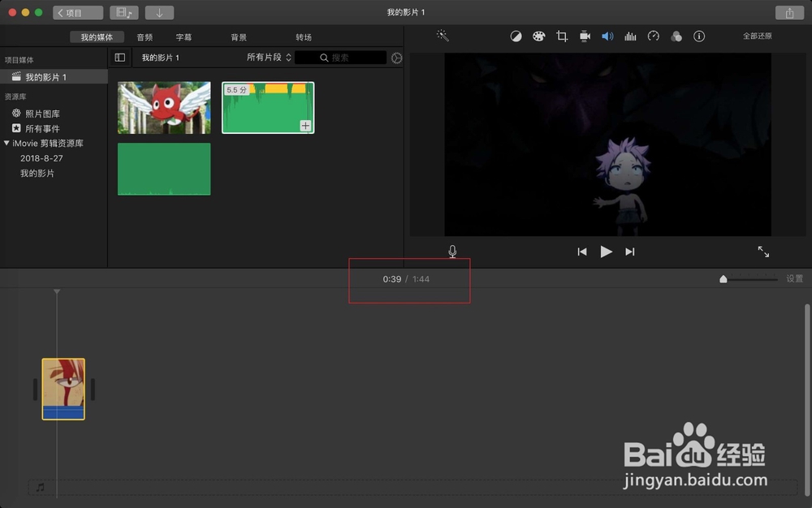Switch to the 背景 backgrounds tab
812x508 pixels.
tap(239, 37)
